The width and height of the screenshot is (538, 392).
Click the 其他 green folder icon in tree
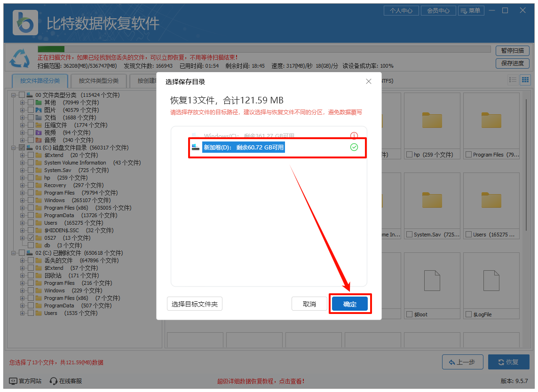[39, 102]
